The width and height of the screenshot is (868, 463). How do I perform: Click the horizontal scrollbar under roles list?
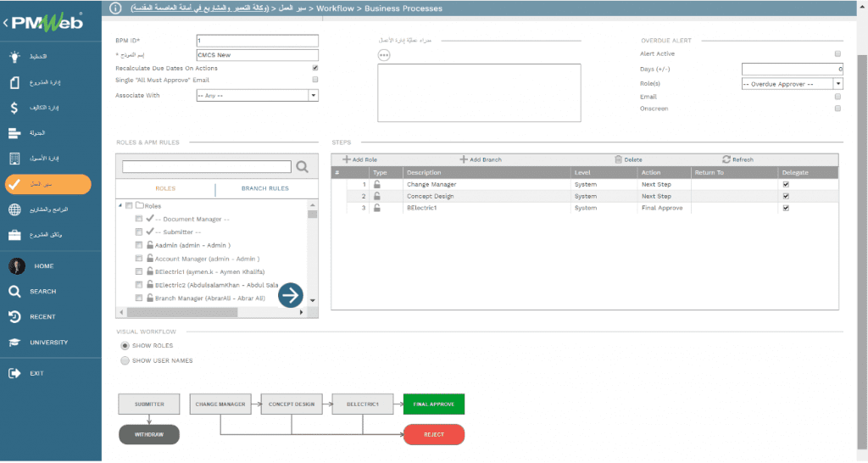point(182,312)
